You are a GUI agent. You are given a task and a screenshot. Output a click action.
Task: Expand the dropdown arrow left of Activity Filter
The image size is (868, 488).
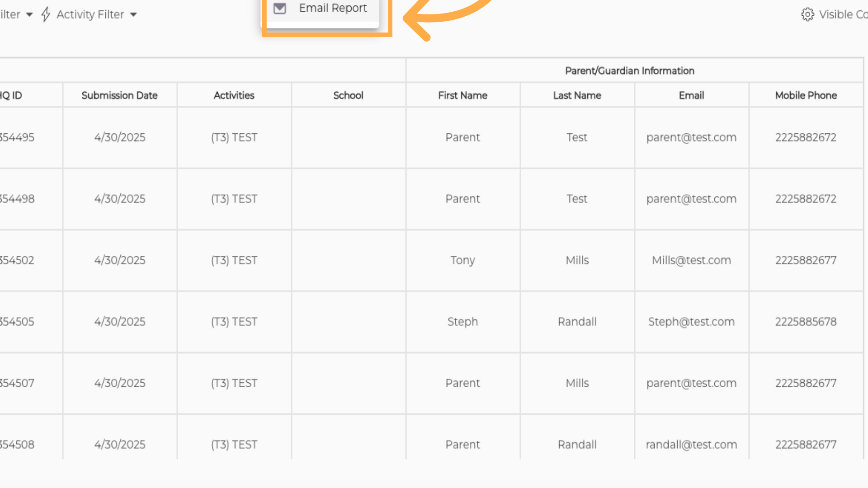point(29,14)
